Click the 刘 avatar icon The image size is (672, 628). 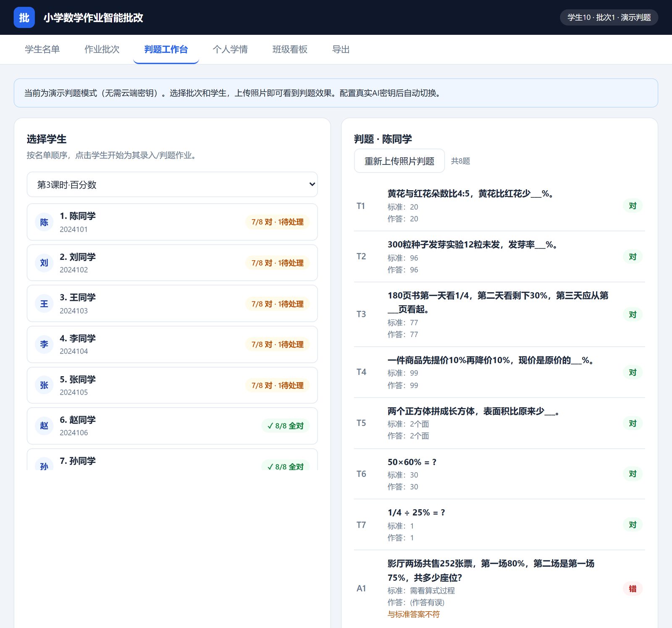[44, 263]
